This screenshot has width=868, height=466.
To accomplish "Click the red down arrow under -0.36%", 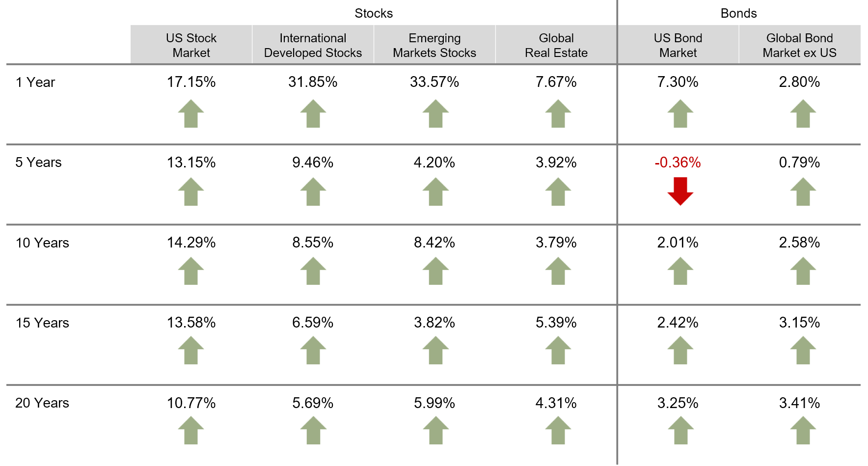I will [680, 191].
